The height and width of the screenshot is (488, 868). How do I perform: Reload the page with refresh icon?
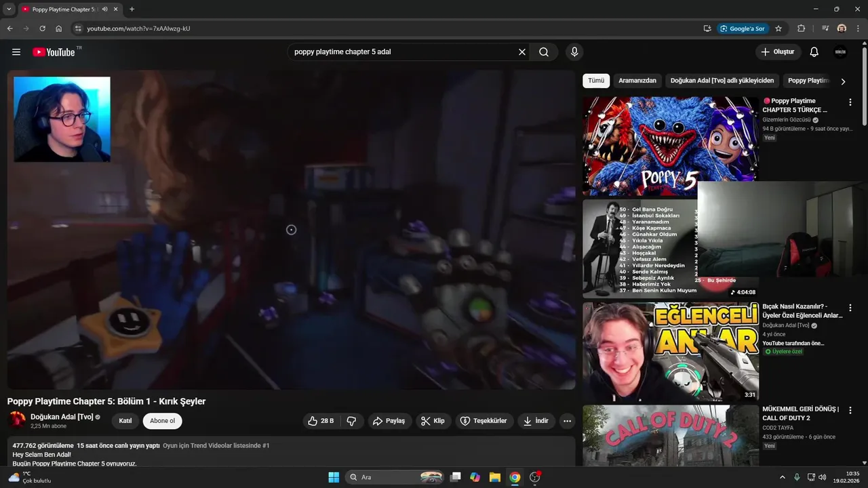(42, 28)
